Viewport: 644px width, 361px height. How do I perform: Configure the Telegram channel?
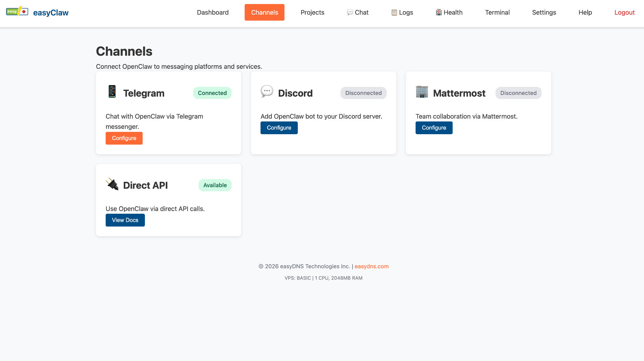click(x=124, y=138)
